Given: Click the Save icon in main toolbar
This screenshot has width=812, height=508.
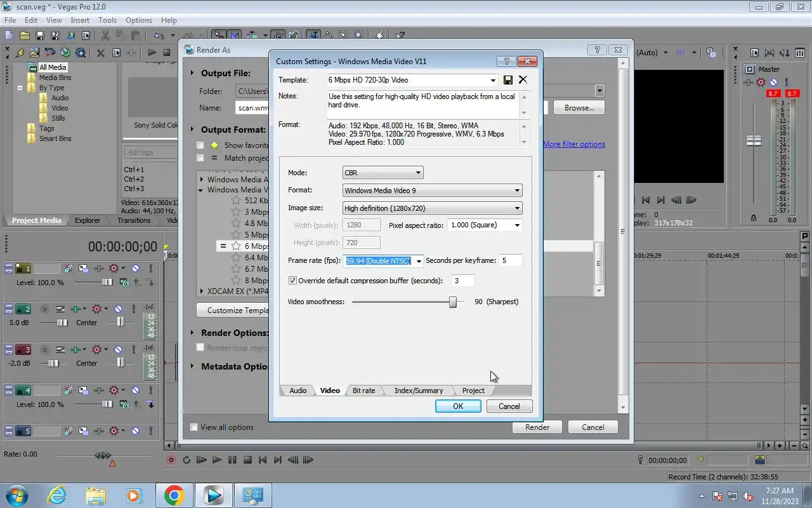Looking at the screenshot, I should [x=40, y=36].
